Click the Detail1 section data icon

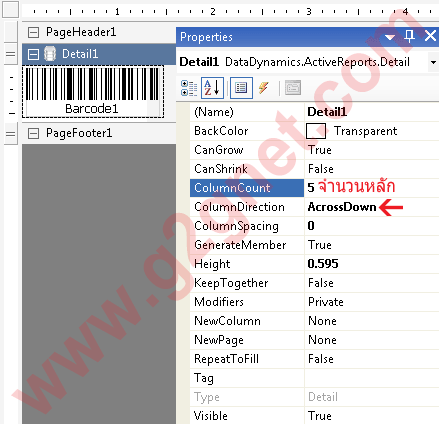point(50,54)
